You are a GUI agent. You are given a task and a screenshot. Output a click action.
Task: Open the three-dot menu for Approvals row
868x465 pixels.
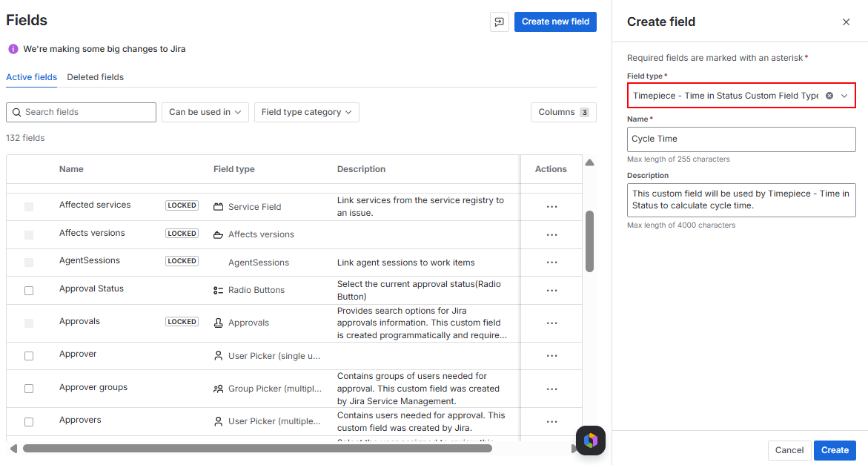552,323
